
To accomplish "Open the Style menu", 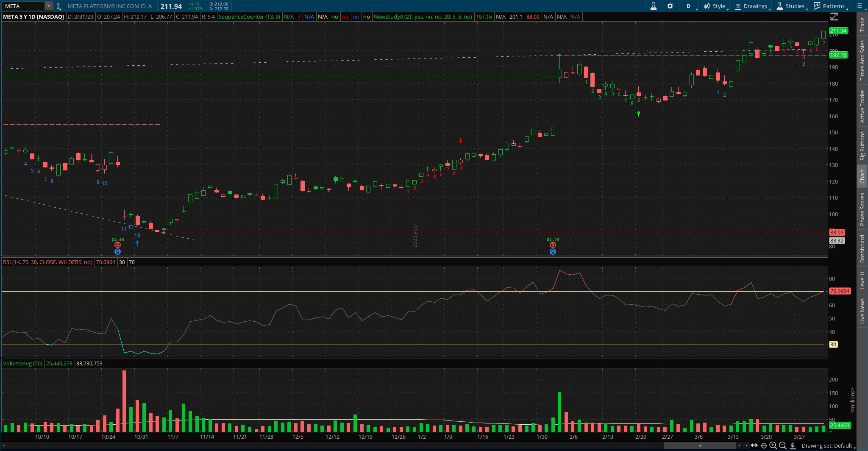I will pos(715,6).
